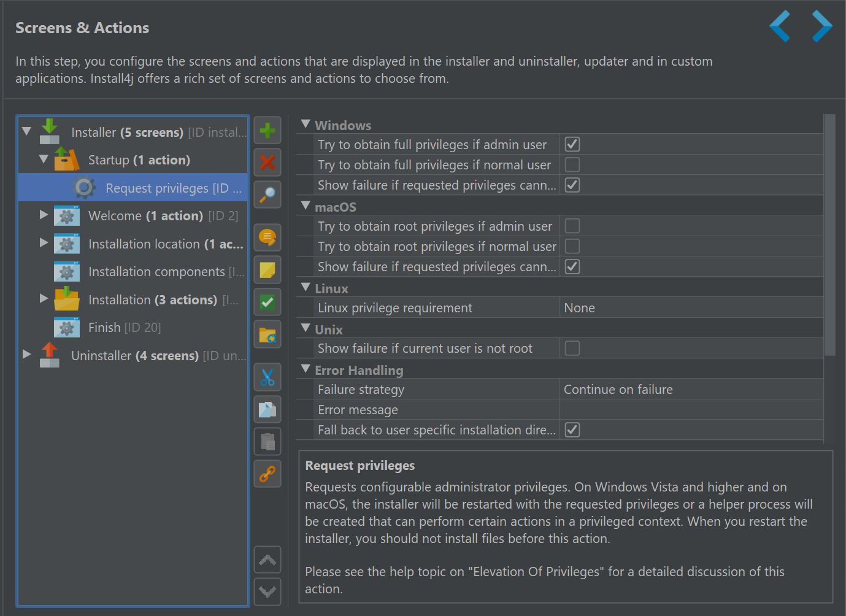Screen dimensions: 846x616
Task: Click the properties panel vertical scrollbar
Action: [830, 235]
